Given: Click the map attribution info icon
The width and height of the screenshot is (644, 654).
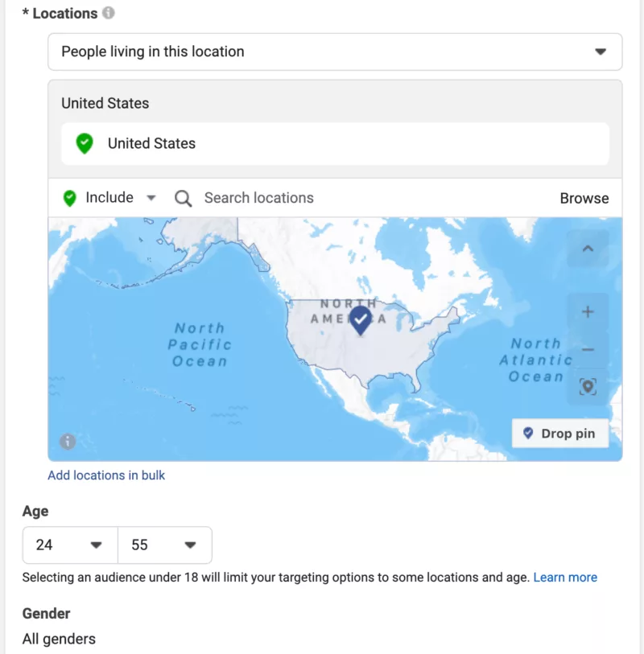Looking at the screenshot, I should [68, 442].
